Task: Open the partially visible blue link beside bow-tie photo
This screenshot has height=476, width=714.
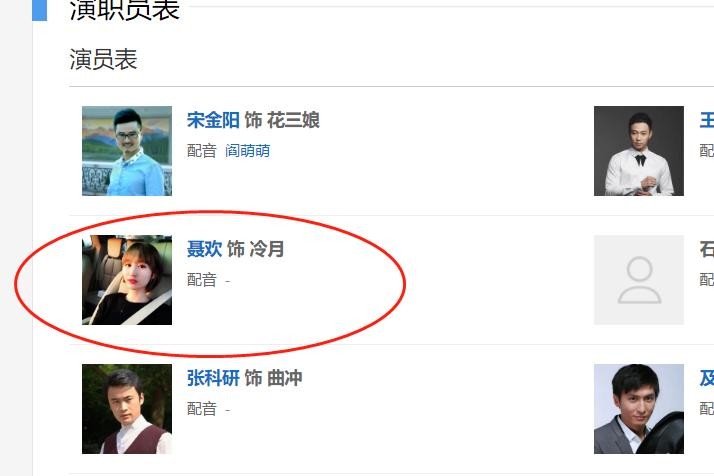Action: 707,120
